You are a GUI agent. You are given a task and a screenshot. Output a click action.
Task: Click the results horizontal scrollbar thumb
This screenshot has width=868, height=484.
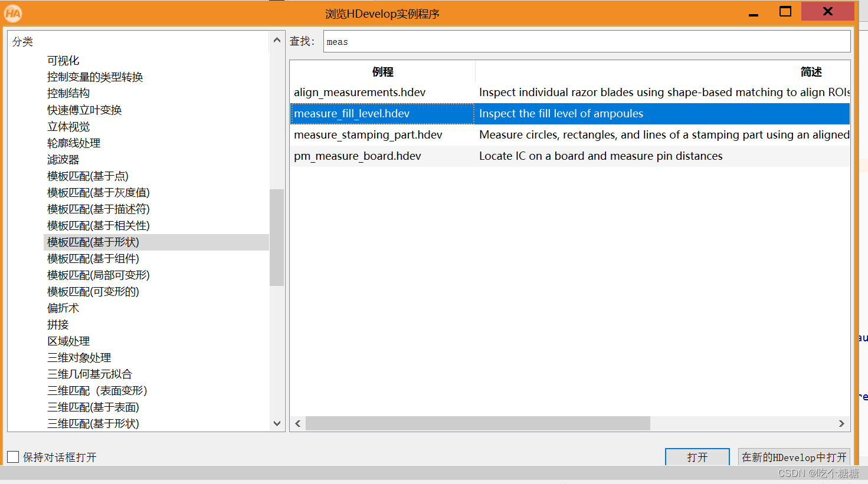point(477,423)
